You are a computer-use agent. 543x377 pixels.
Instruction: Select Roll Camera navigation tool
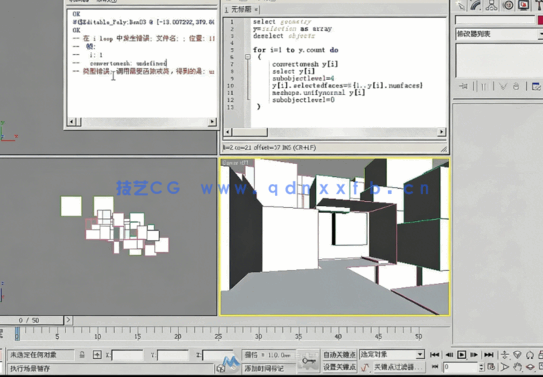[529, 355]
